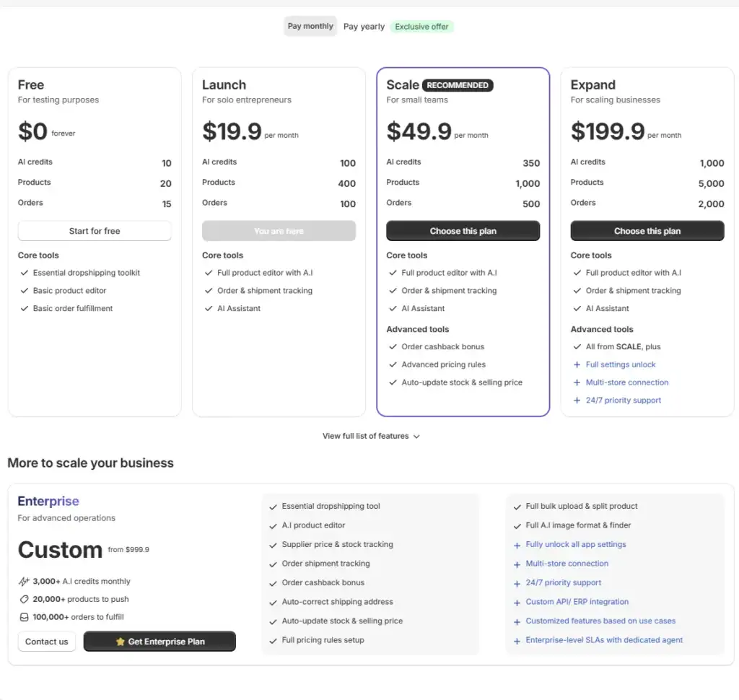Click the Exclusive offer badge
This screenshot has width=739, height=700.
coord(421,27)
